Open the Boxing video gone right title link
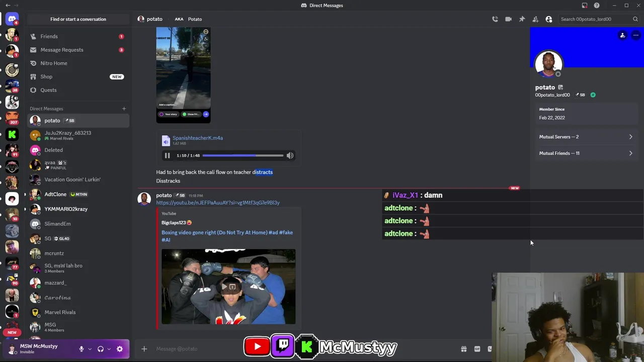This screenshot has width=644, height=362. pyautogui.click(x=227, y=236)
